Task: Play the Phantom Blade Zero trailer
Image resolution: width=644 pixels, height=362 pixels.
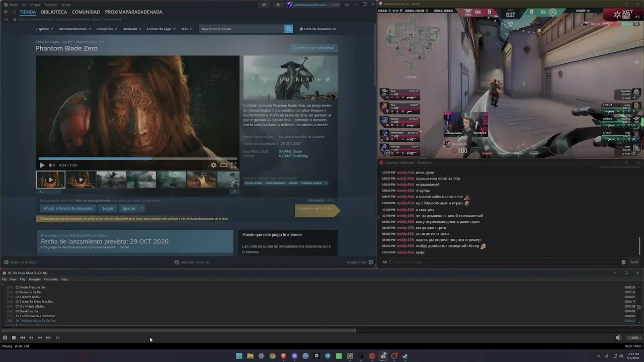Action: 42,165
